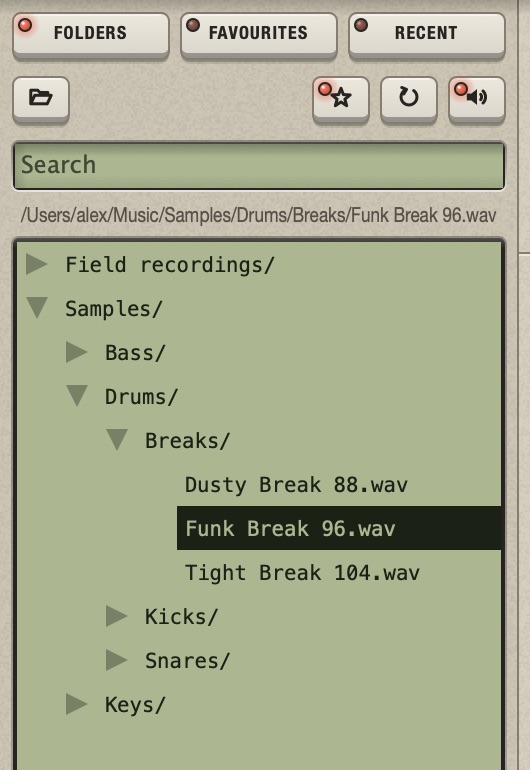Screen dimensions: 530x770
Task: Select the Breaks/ folder name
Action: [x=188, y=440]
